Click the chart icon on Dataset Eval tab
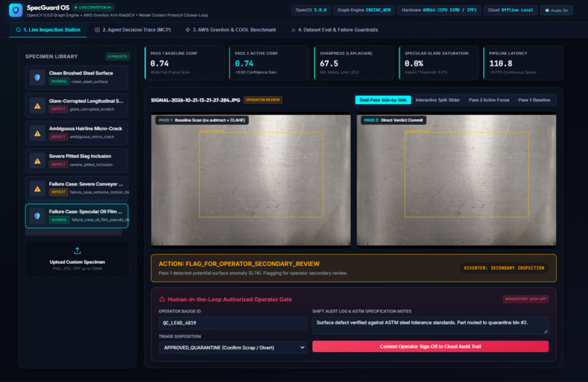Screen dimensions: 588x382 click(x=293, y=30)
